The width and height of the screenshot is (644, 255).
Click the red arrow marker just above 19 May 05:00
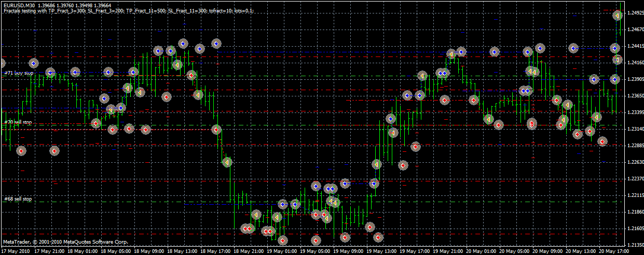[x=316, y=240]
